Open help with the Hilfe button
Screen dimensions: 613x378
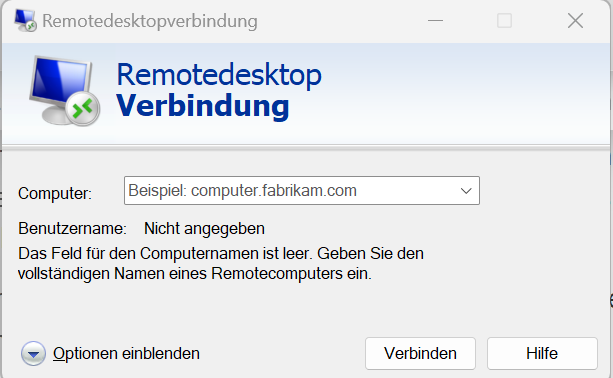point(542,353)
